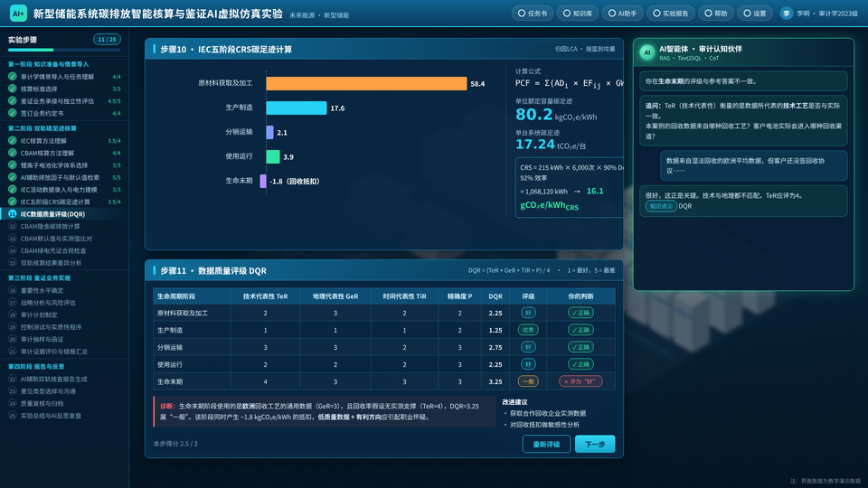Click the 知识点② tag in chat

661,206
